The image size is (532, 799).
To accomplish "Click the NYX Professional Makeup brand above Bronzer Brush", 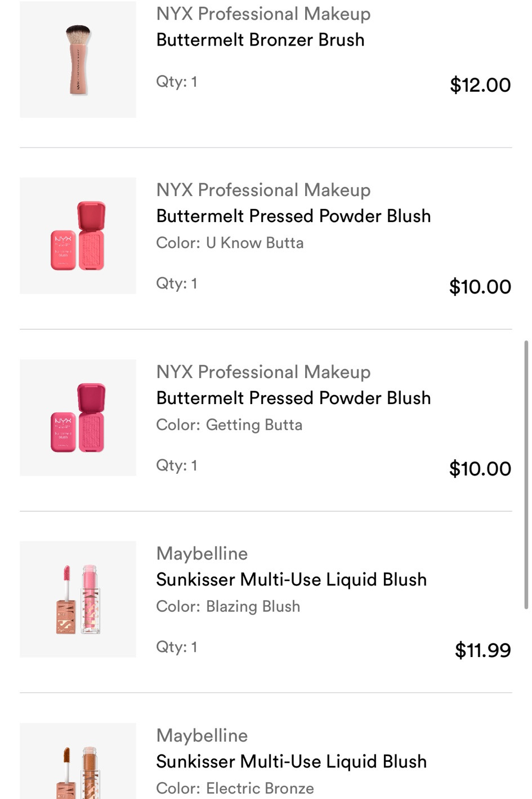I will click(x=263, y=14).
